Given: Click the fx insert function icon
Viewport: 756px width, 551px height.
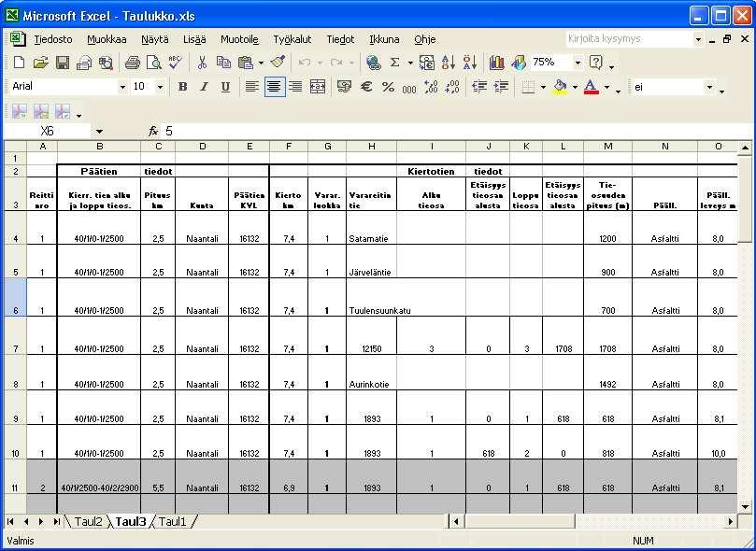Looking at the screenshot, I should tap(153, 131).
